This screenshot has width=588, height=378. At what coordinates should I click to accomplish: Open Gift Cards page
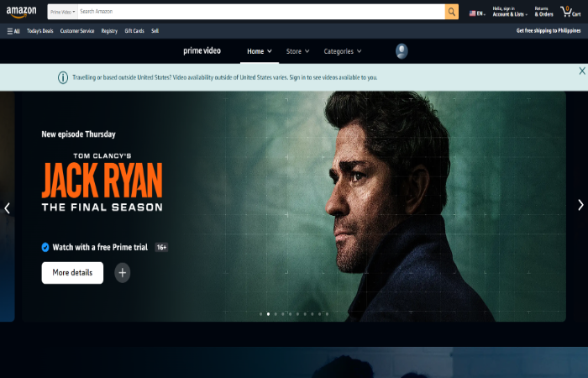tap(134, 31)
